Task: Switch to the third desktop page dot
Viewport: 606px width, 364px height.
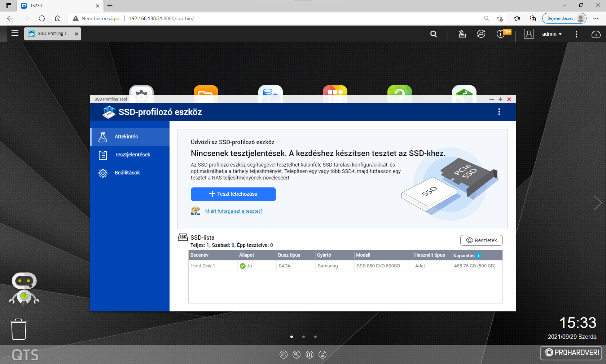Action: coord(315,337)
